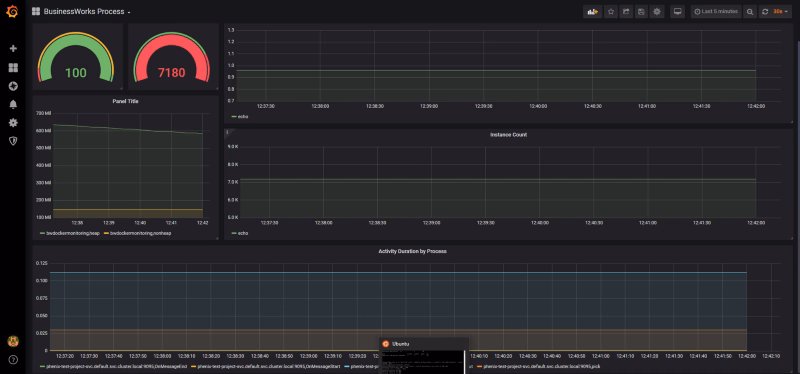Share the dashboard using share icon
The image size is (800, 374).
click(x=626, y=12)
